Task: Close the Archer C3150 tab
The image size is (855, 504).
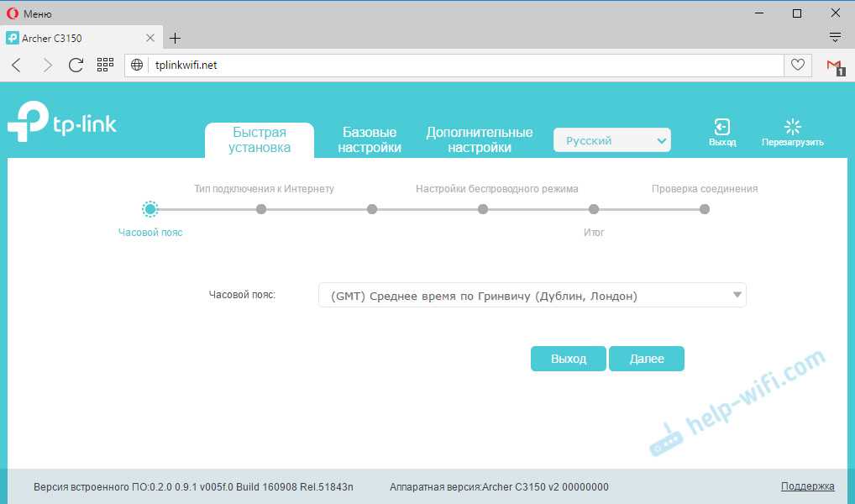Action: coord(150,38)
